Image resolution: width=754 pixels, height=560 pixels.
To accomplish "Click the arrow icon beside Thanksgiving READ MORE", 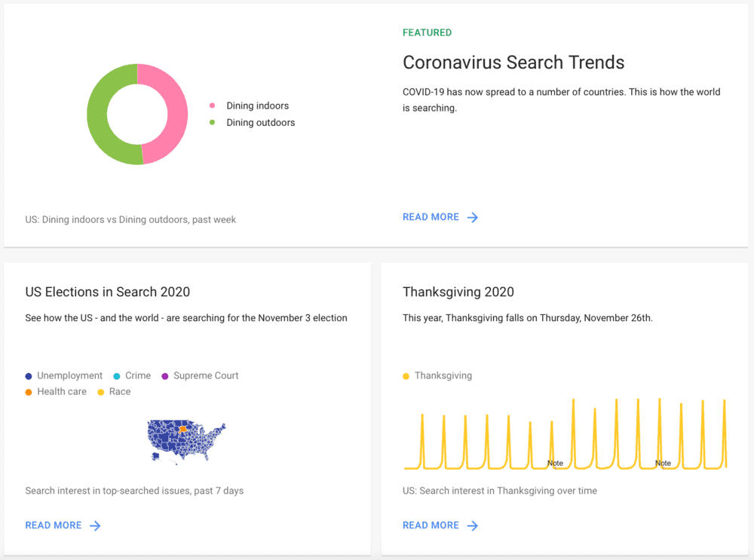I will (474, 525).
